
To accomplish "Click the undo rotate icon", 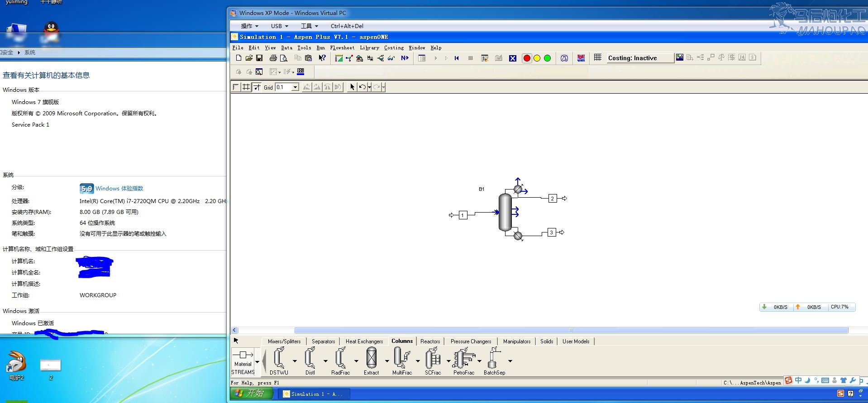I will (x=362, y=87).
